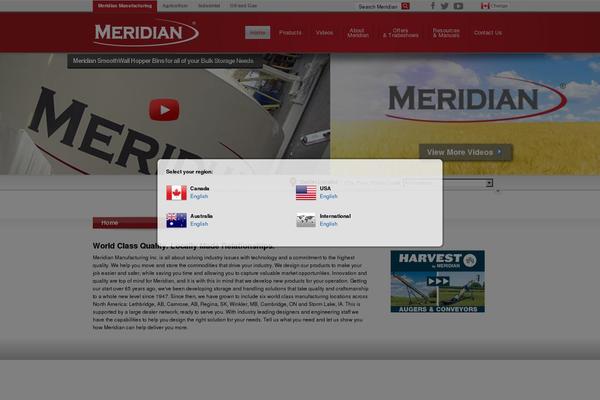Click the Change region link
Screen dimensions: 600x400
pos(499,6)
